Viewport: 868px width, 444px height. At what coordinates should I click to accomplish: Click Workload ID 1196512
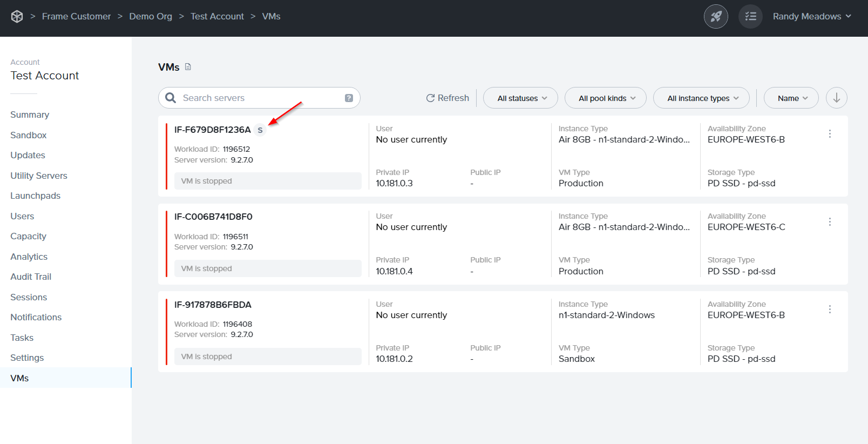click(x=236, y=149)
